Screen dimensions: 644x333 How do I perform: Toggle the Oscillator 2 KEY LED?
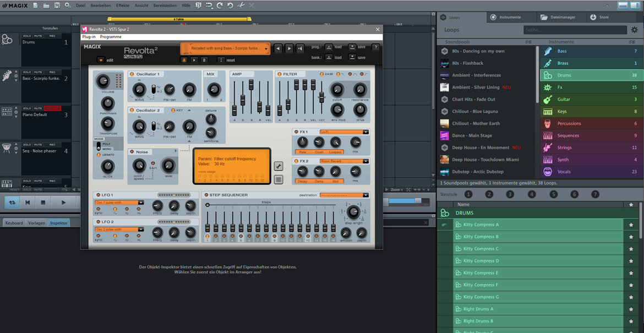pyautogui.click(x=173, y=111)
